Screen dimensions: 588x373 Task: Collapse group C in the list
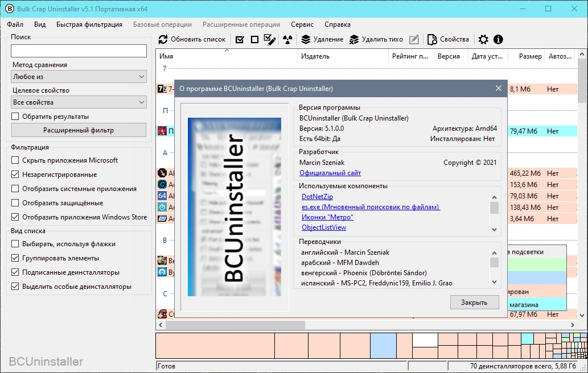tap(165, 293)
